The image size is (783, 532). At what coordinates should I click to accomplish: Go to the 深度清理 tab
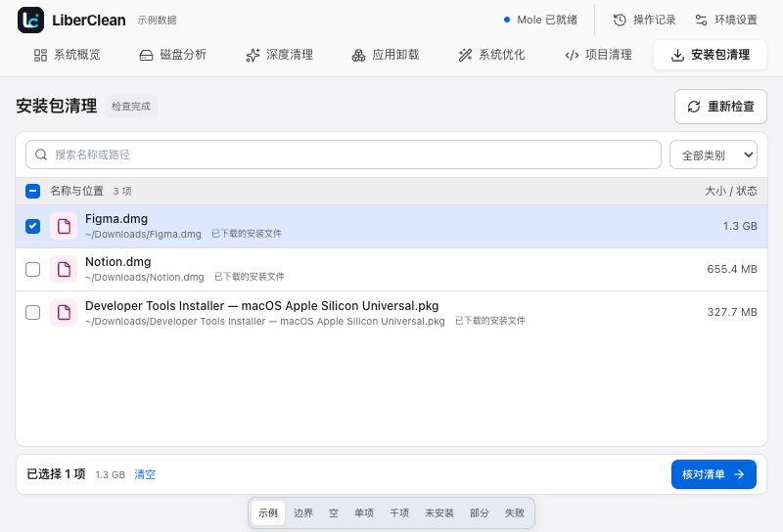pyautogui.click(x=280, y=55)
